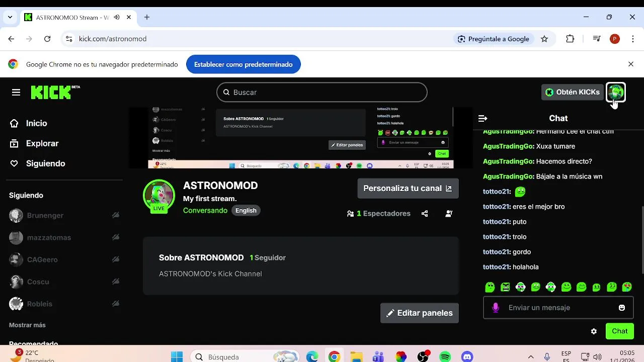Click the AgusTradingGo username on 'Hacemos directo?'

coord(508,161)
